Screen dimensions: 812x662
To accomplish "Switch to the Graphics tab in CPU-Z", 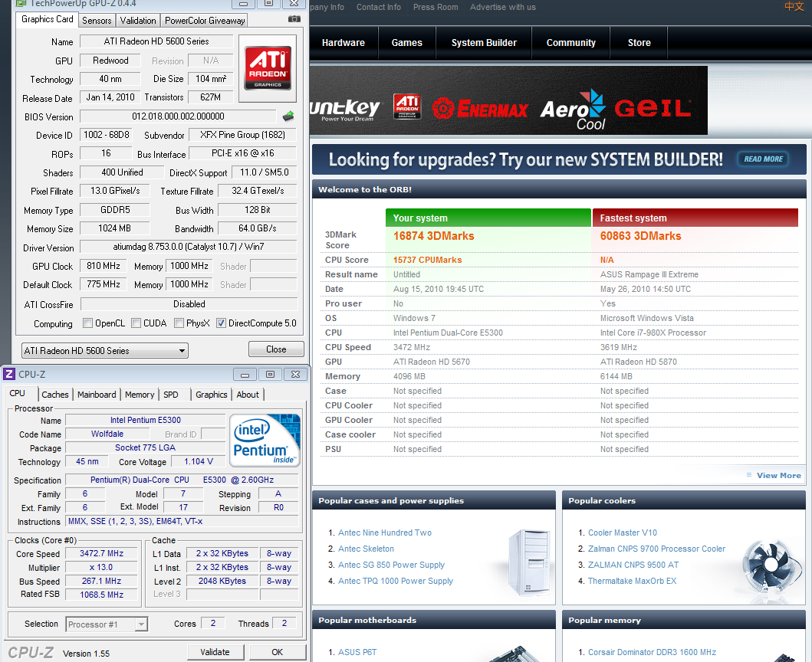I will [212, 395].
